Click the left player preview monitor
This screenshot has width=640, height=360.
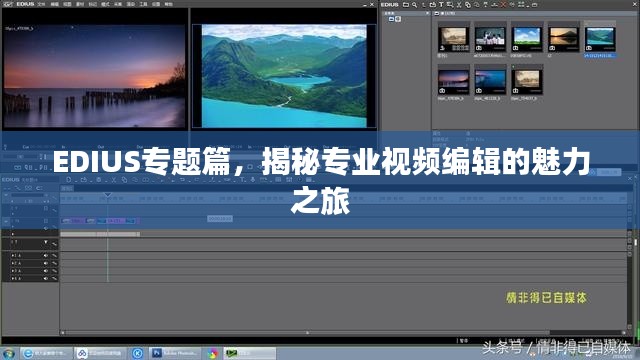tap(95, 76)
